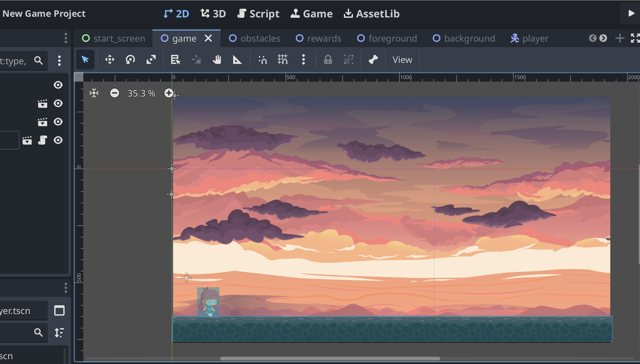Open the Game workspace
Screen dimensions: 640x364
[x=312, y=14]
